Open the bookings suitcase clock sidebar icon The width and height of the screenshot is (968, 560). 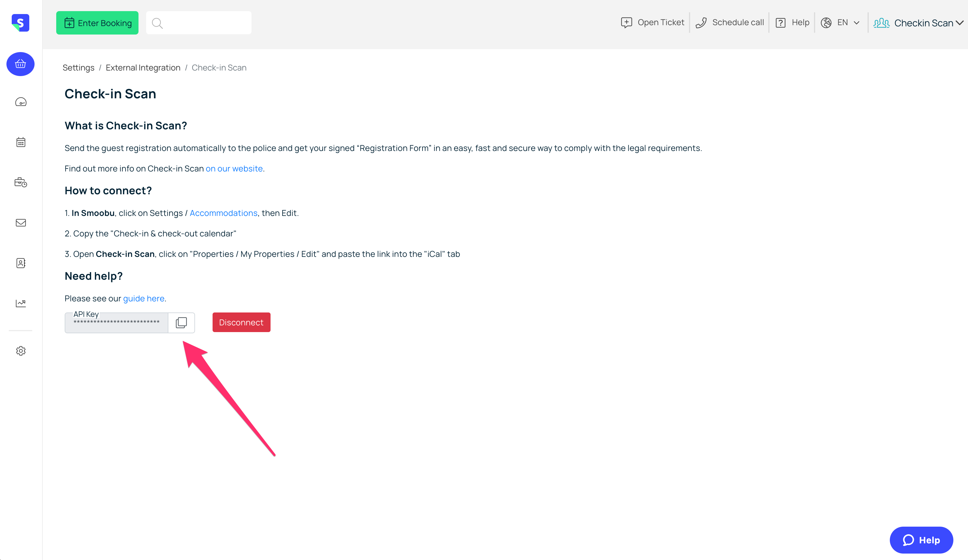[21, 182]
